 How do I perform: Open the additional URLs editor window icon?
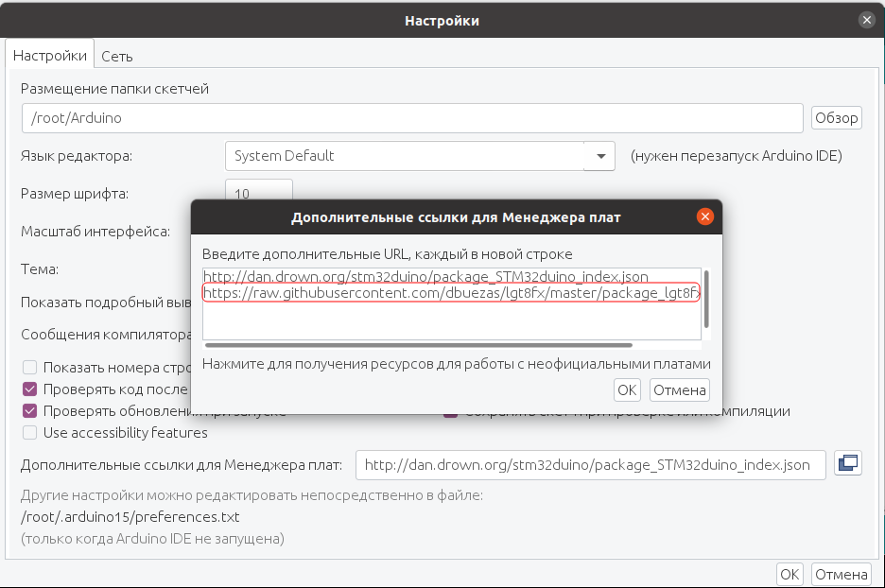(x=848, y=464)
